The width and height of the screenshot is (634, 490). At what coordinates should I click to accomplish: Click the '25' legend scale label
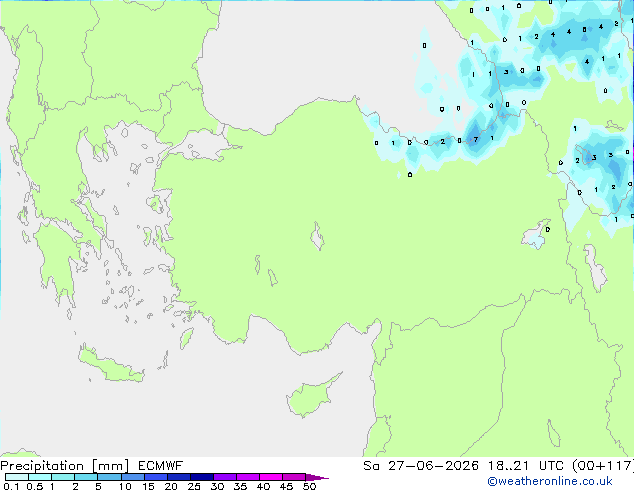click(x=194, y=486)
